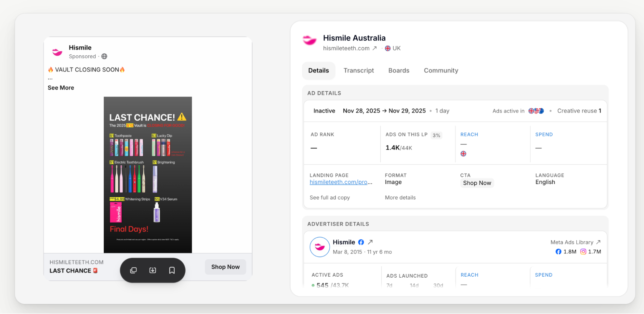Viewport: 644px width, 314px height.
Task: Click the Hismile advertiser avatar circle
Action: (320, 247)
